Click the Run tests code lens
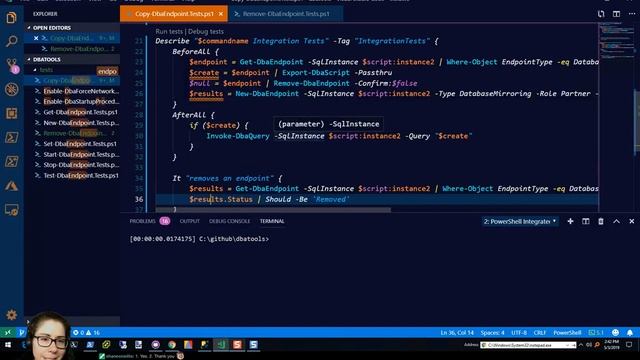640x360 pixels. coord(169,31)
